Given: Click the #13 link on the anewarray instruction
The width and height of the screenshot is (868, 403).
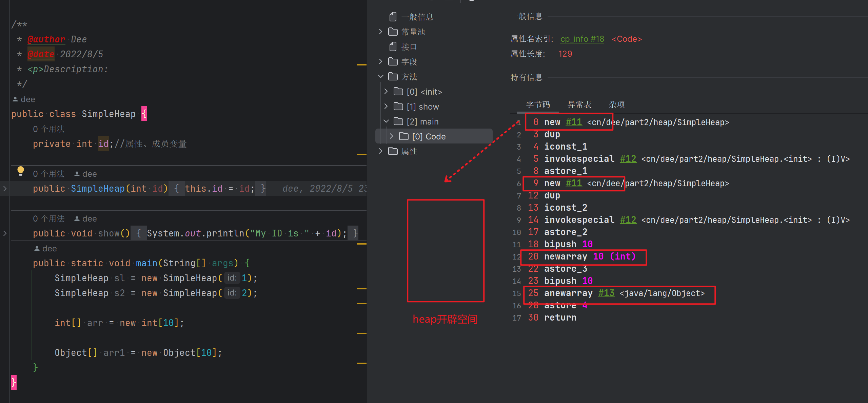Looking at the screenshot, I should click(606, 293).
